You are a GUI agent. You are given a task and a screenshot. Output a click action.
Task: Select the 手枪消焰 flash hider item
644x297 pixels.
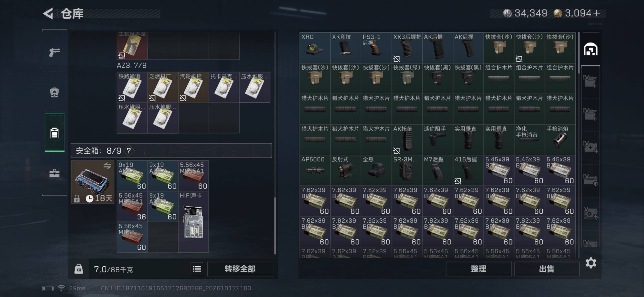560,140
